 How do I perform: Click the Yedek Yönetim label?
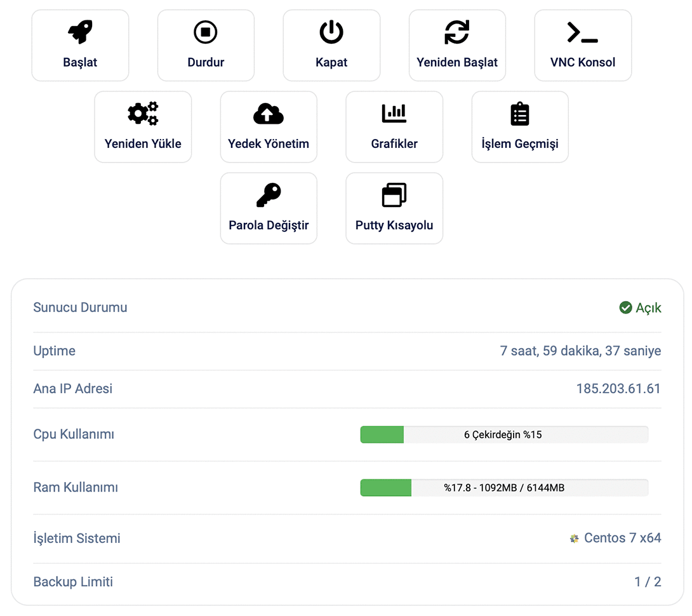269,144
